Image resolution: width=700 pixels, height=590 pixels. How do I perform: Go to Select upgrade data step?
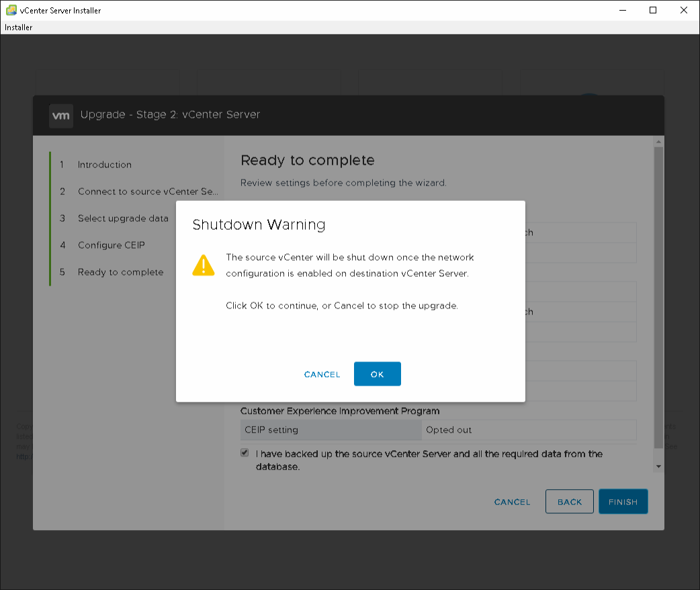point(123,218)
